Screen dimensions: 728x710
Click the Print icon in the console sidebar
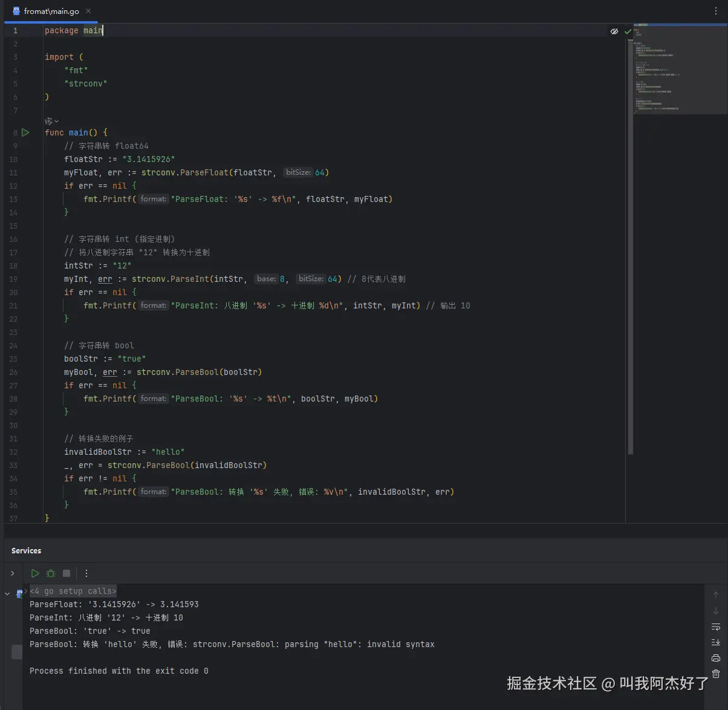coord(716,658)
